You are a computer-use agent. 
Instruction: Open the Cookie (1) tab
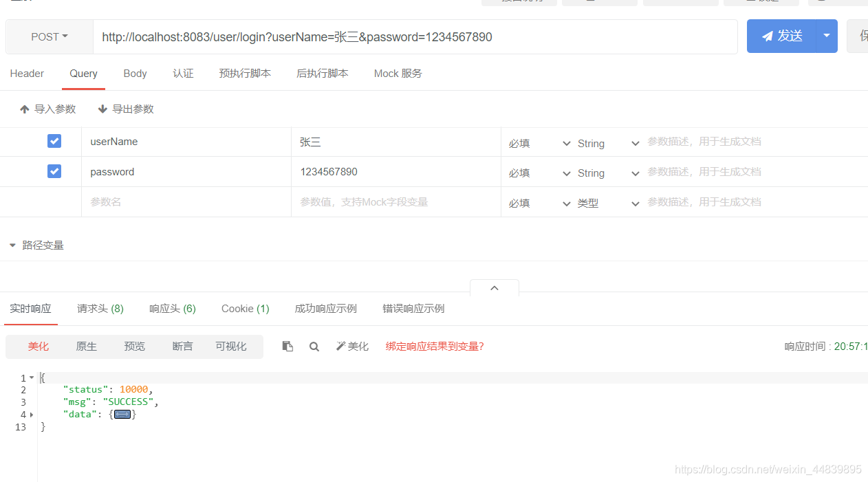coord(246,309)
